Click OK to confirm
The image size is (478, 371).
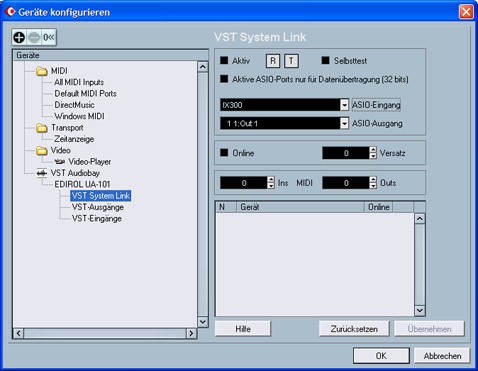click(381, 356)
